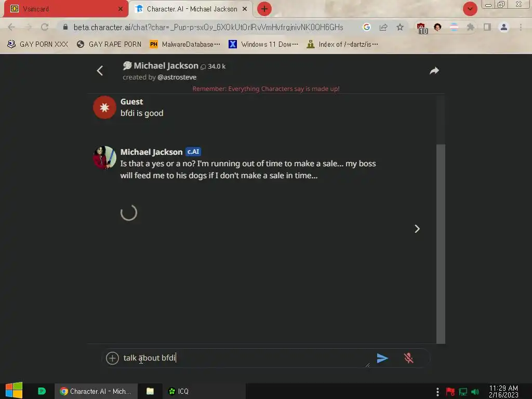The width and height of the screenshot is (532, 399).
Task: Toggle the browser side panel
Action: (x=487, y=27)
